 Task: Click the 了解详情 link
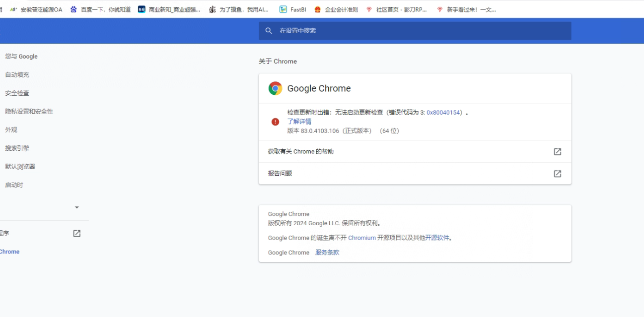click(299, 122)
